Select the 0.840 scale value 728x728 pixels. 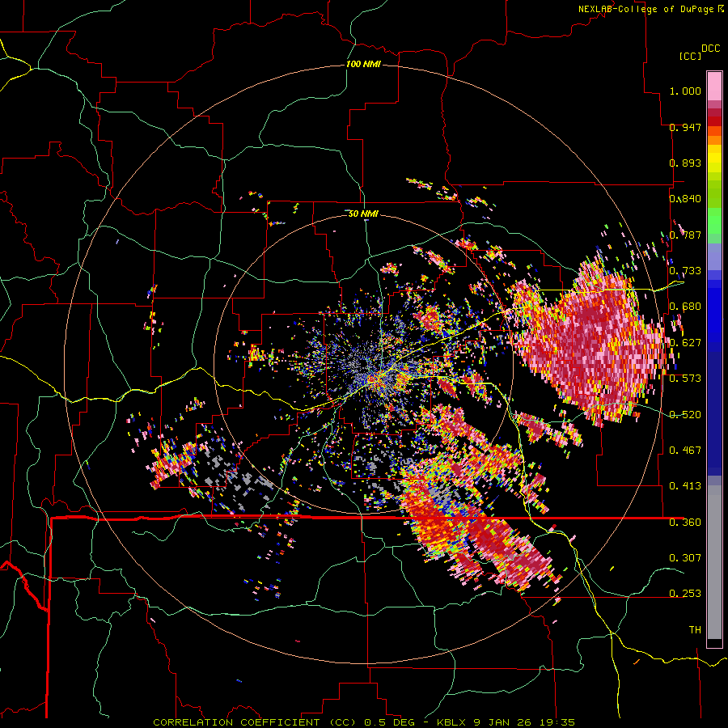pyautogui.click(x=685, y=199)
